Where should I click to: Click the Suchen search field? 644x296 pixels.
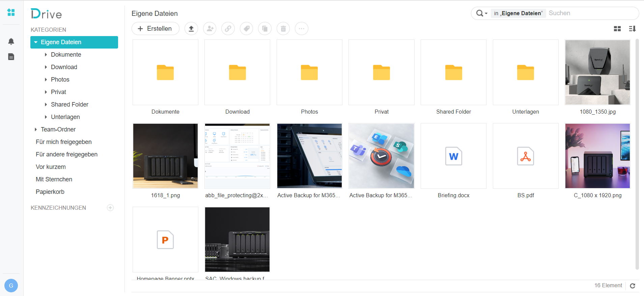[x=590, y=13]
